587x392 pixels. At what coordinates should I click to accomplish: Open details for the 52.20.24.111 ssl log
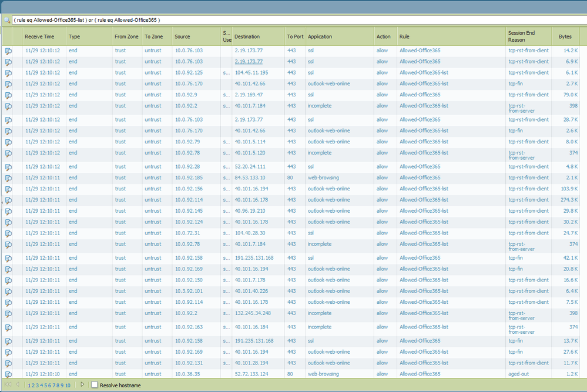8,166
